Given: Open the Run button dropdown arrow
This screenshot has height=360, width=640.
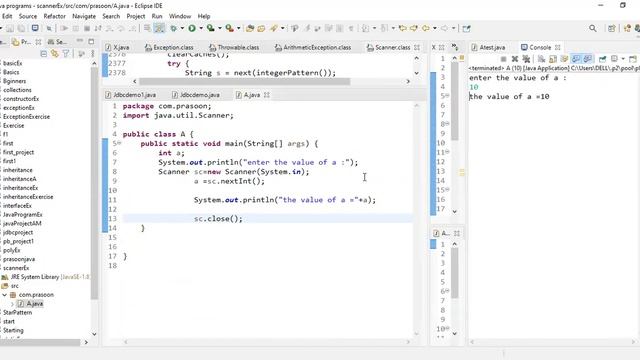Looking at the screenshot, I should pos(200,28).
